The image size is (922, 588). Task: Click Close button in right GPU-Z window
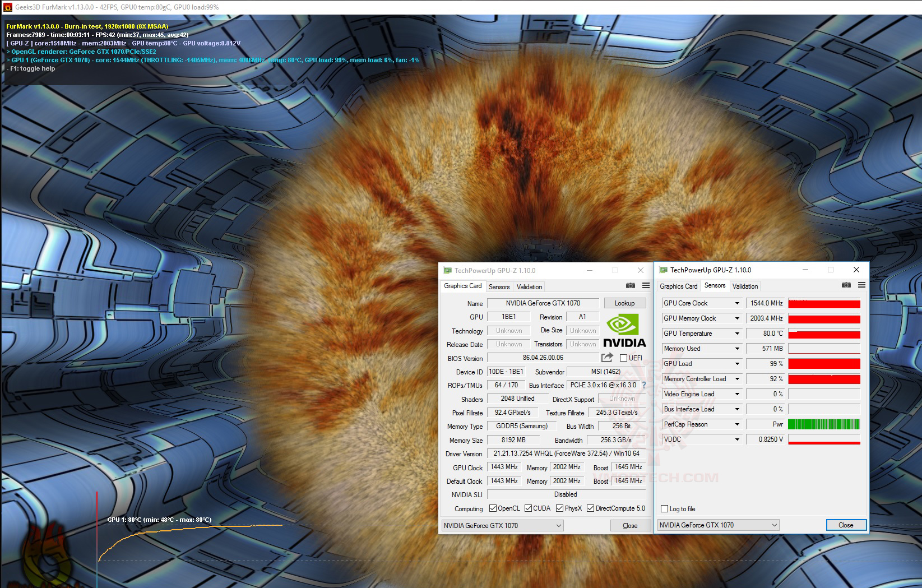point(846,525)
